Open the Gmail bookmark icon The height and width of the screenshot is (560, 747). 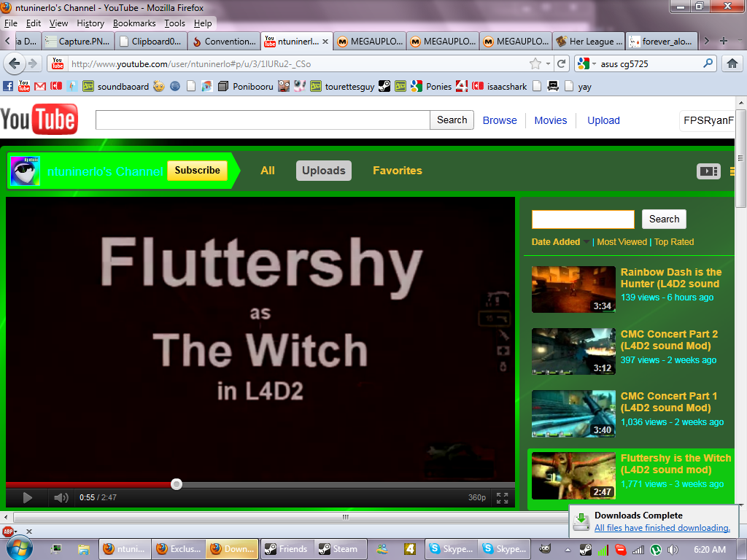click(x=40, y=86)
